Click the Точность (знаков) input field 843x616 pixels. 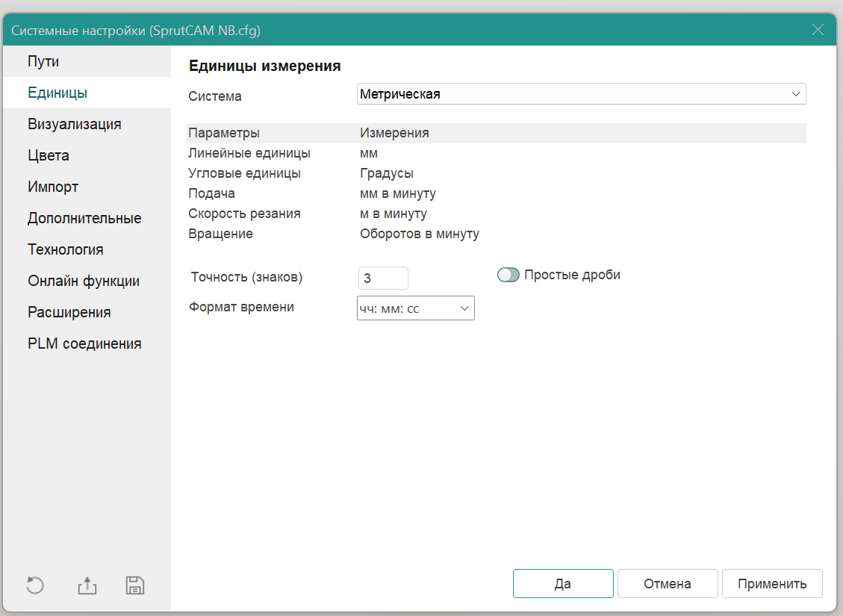tap(383, 278)
